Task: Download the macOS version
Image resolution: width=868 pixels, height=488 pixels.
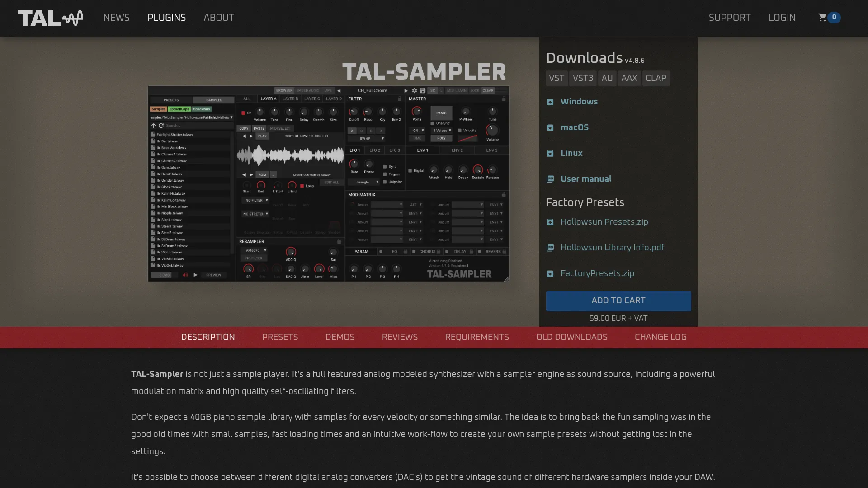Action: [574, 127]
